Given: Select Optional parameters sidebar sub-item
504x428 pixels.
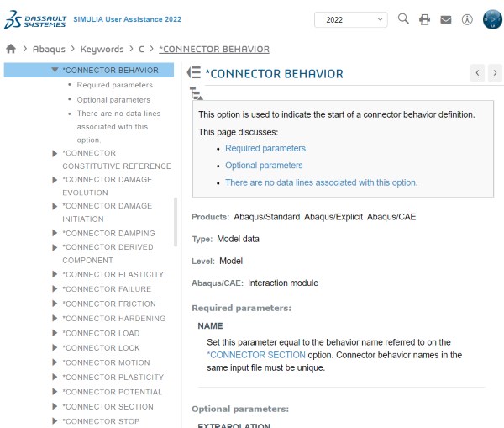Looking at the screenshot, I should [113, 100].
